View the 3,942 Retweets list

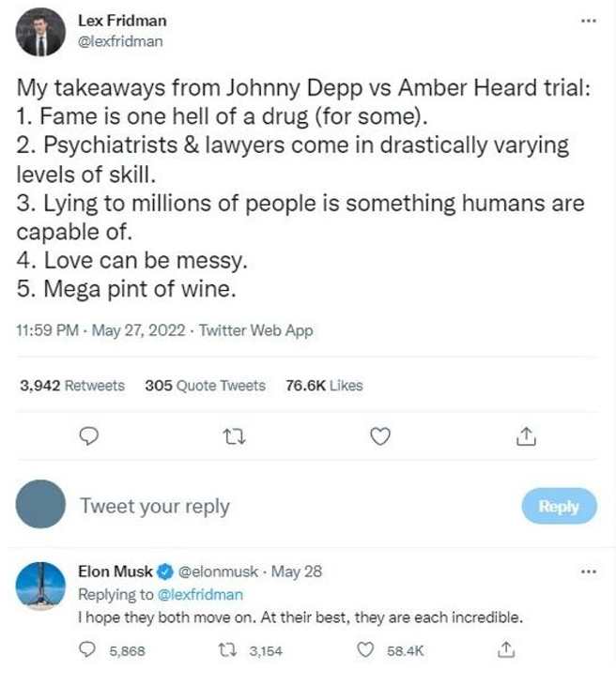coord(72,385)
